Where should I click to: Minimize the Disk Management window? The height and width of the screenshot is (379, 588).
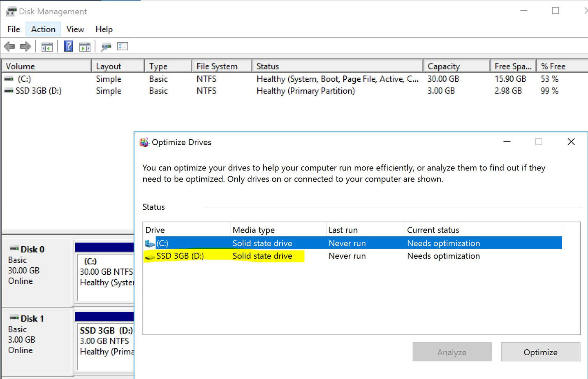pyautogui.click(x=524, y=11)
